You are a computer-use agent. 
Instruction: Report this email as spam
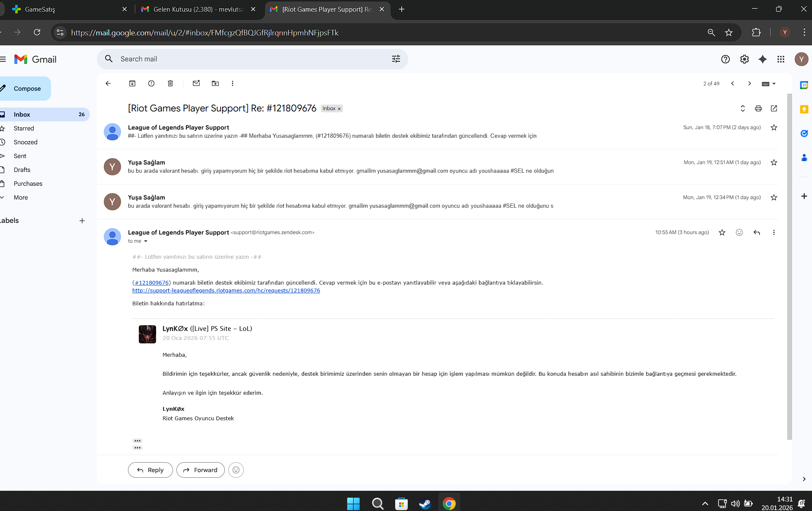tap(151, 83)
